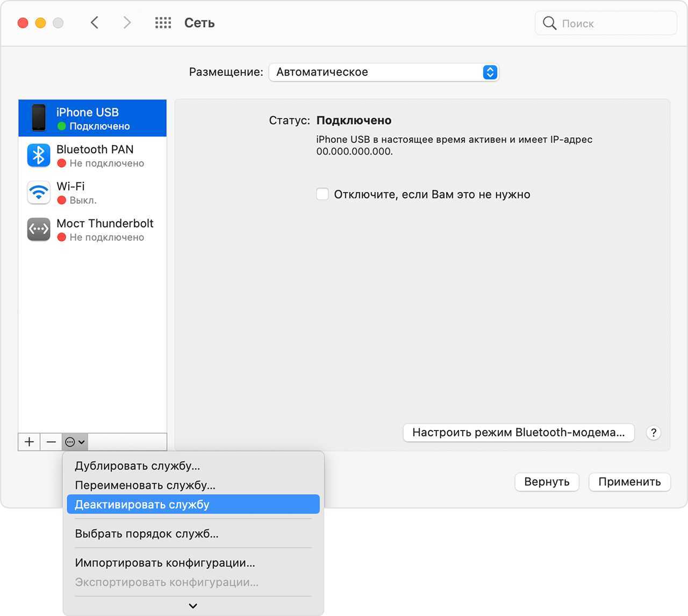Click the Thunderbolt bridge icon
This screenshot has height=616, width=688.
[x=39, y=230]
